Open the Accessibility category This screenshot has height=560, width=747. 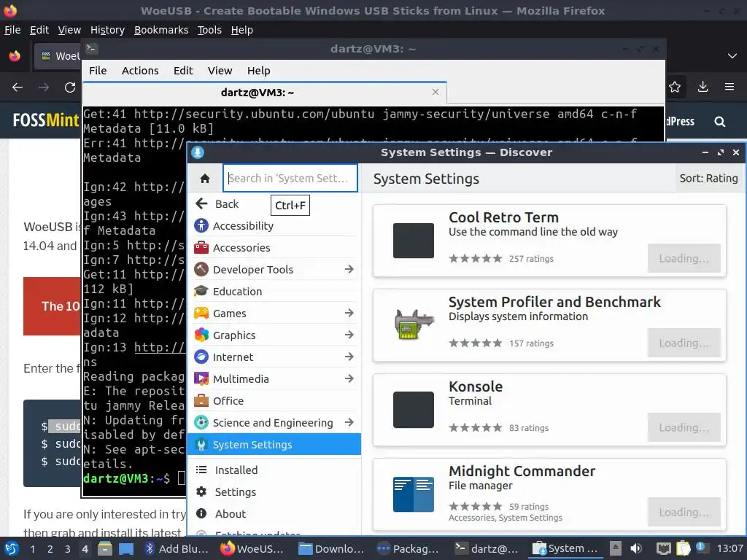click(x=274, y=226)
